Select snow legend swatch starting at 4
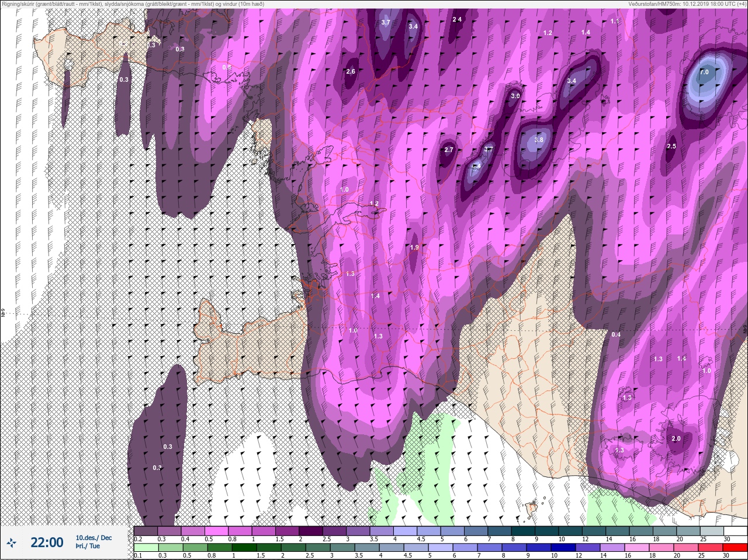This screenshot has height=560, width=748. pyautogui.click(x=405, y=531)
